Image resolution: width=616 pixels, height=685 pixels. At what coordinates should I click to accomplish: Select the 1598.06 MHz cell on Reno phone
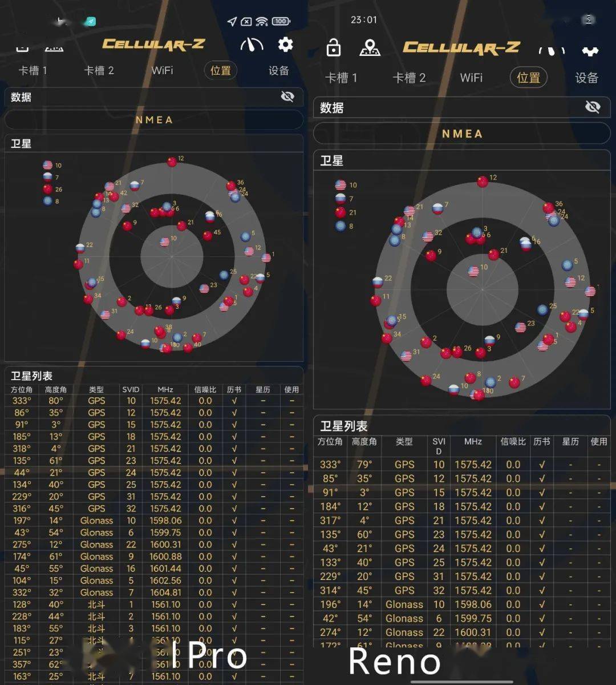(473, 605)
